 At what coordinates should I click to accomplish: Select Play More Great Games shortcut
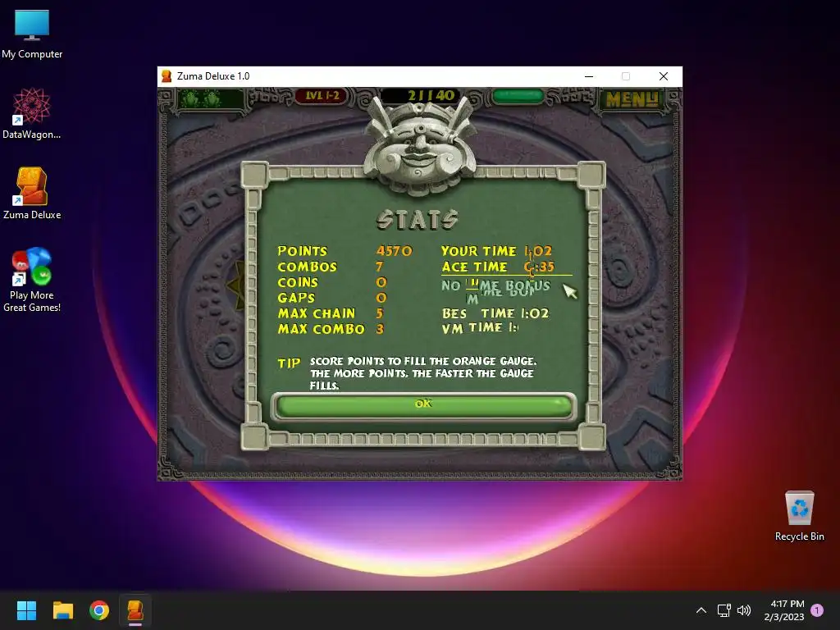click(x=32, y=279)
